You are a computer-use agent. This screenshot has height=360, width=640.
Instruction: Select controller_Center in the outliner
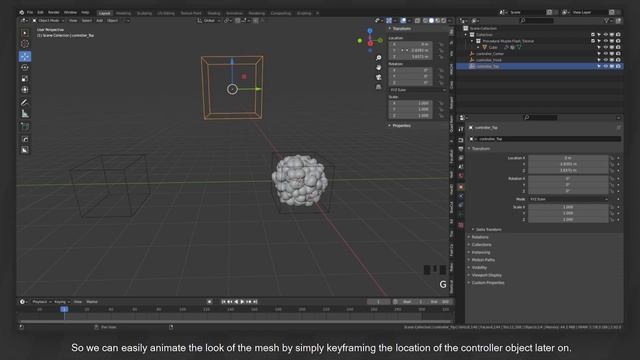(x=490, y=53)
